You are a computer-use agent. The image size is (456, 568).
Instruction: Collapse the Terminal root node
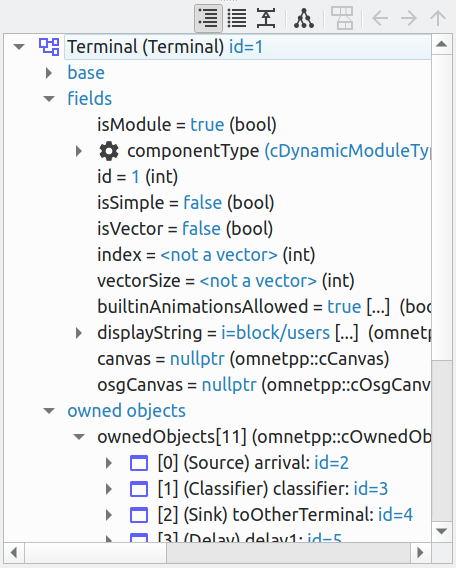pos(19,47)
